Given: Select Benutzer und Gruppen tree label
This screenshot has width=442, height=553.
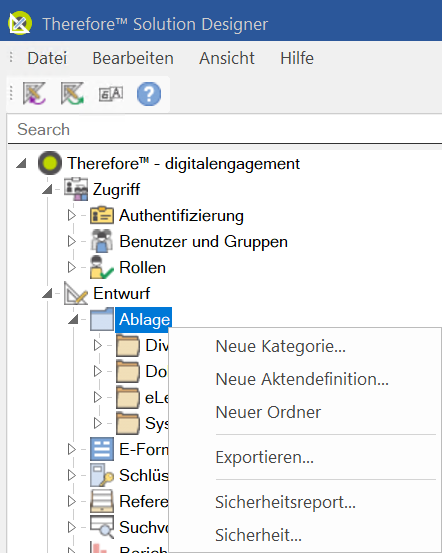Looking at the screenshot, I should coord(204,242).
